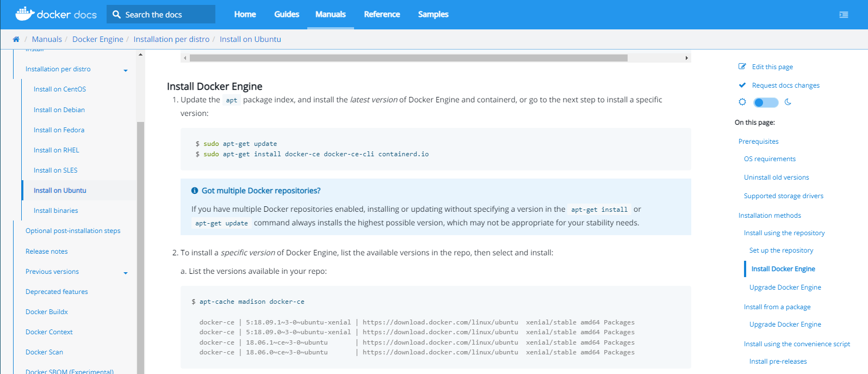
Task: Click the code scrollbar right arrow
Action: tap(686, 58)
